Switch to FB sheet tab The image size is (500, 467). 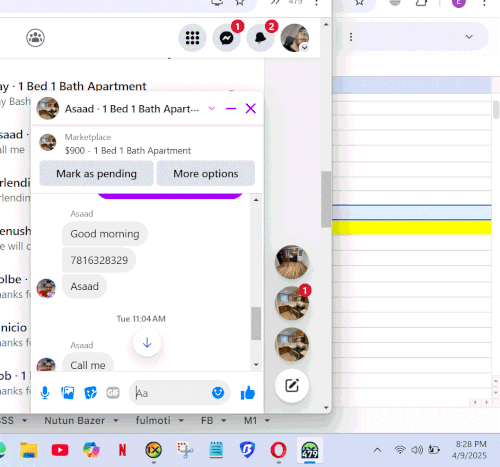click(207, 420)
